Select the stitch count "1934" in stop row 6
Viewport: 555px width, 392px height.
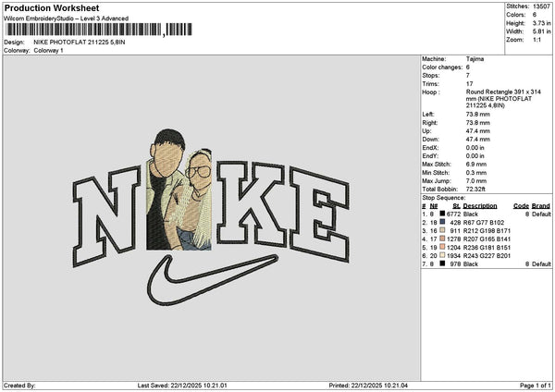coord(454,256)
